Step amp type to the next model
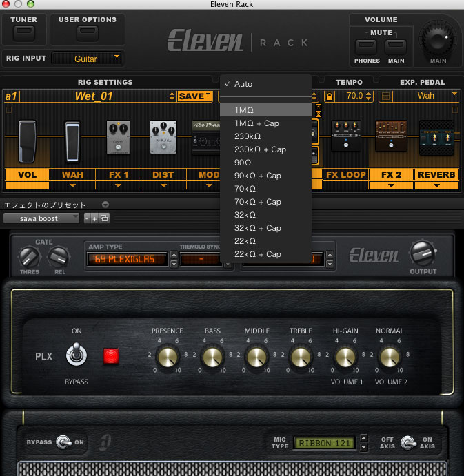The width and height of the screenshot is (464, 476). pyautogui.click(x=174, y=265)
